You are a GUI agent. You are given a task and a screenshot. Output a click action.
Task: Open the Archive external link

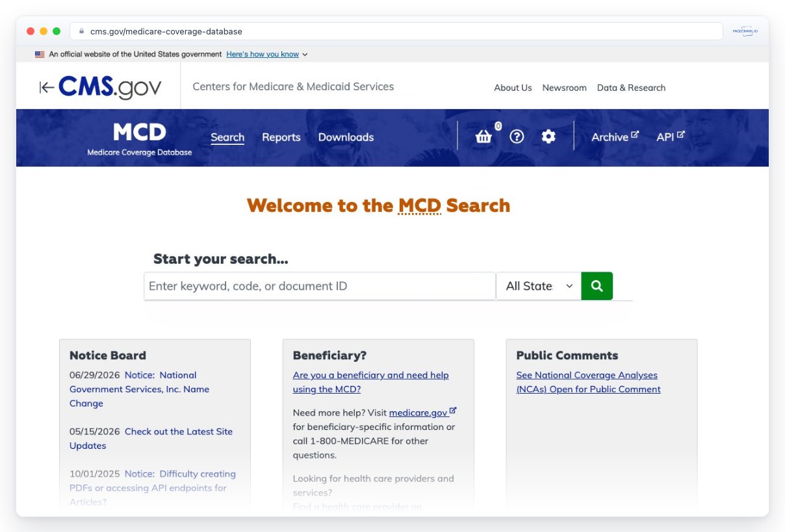point(615,137)
